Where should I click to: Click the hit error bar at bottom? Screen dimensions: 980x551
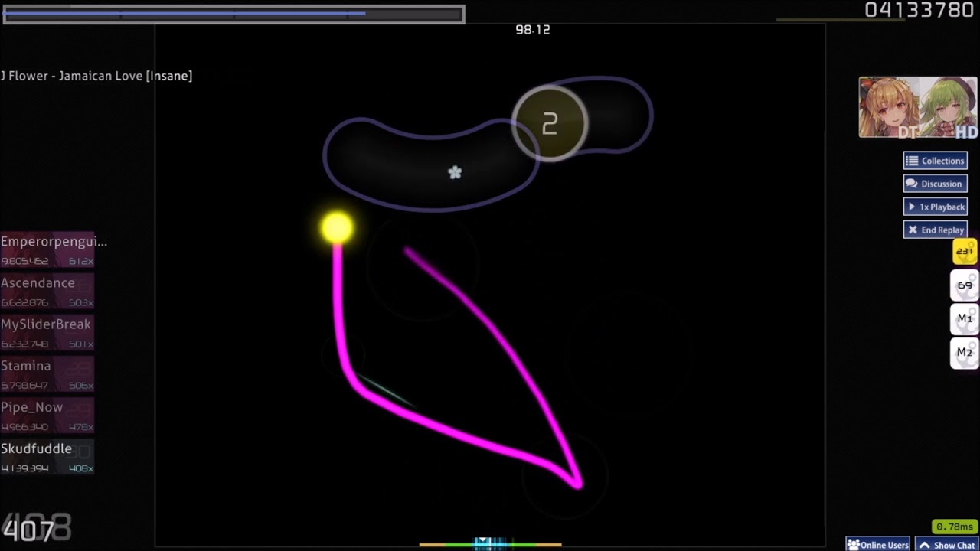point(490,544)
